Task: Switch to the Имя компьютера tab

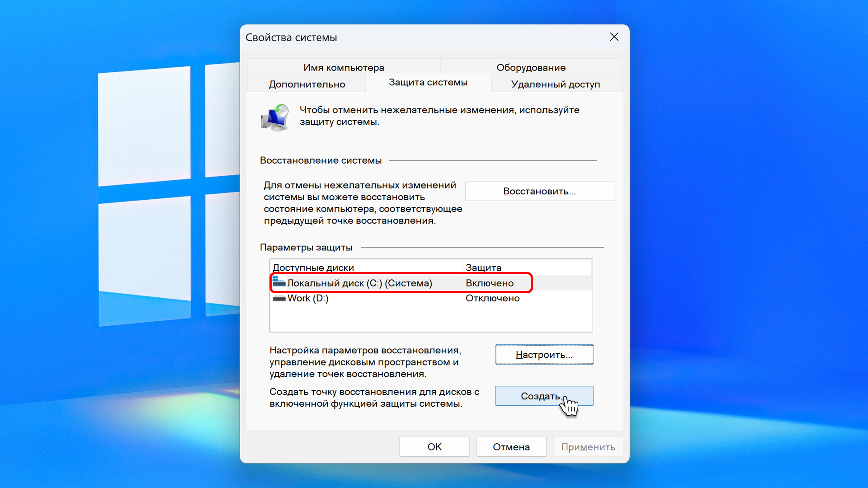Action: coord(344,67)
